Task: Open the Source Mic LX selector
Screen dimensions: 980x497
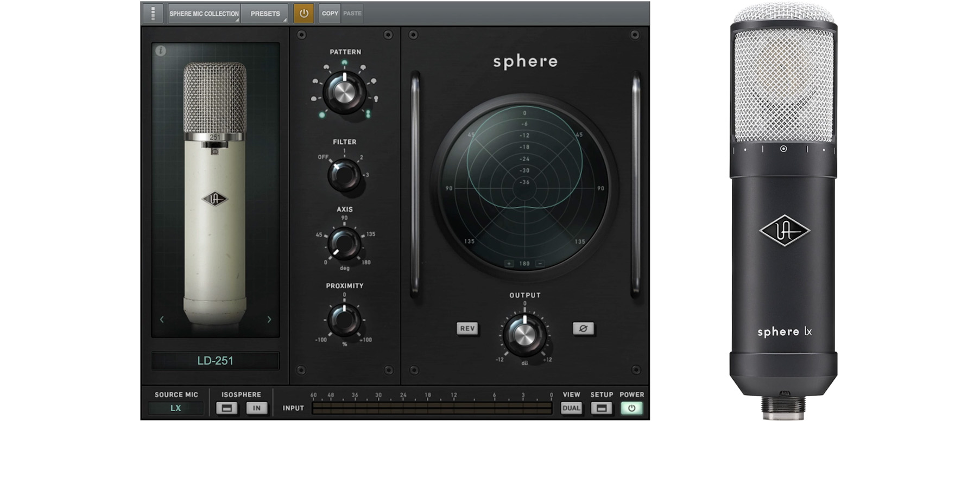Action: (175, 408)
